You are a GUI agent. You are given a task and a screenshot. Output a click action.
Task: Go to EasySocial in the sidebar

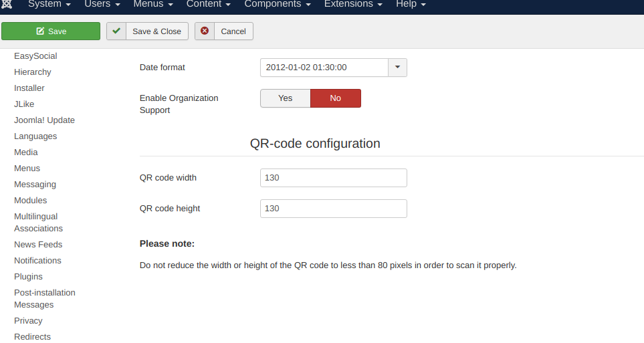(x=35, y=56)
